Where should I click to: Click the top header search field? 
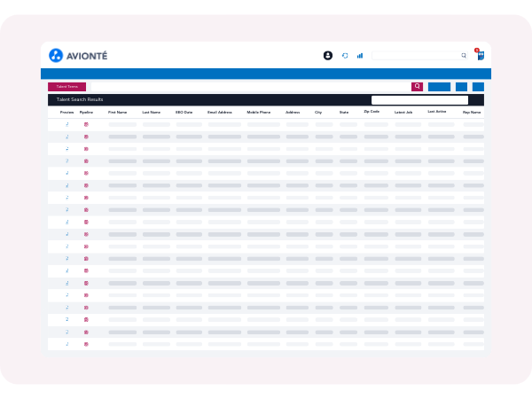(417, 55)
